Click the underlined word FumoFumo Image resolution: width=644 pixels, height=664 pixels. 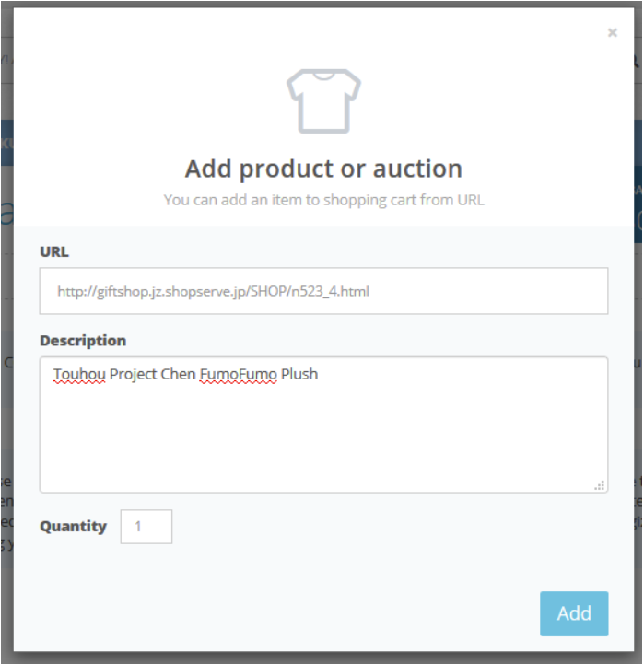pyautogui.click(x=239, y=374)
